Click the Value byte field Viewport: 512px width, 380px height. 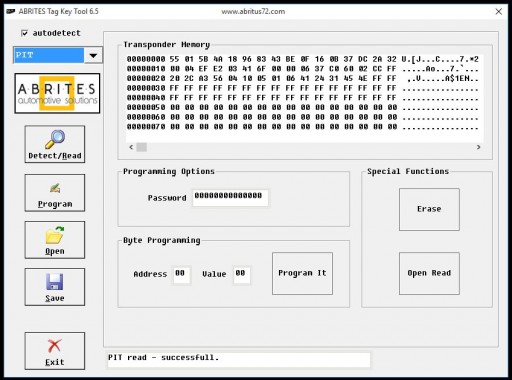pyautogui.click(x=242, y=275)
